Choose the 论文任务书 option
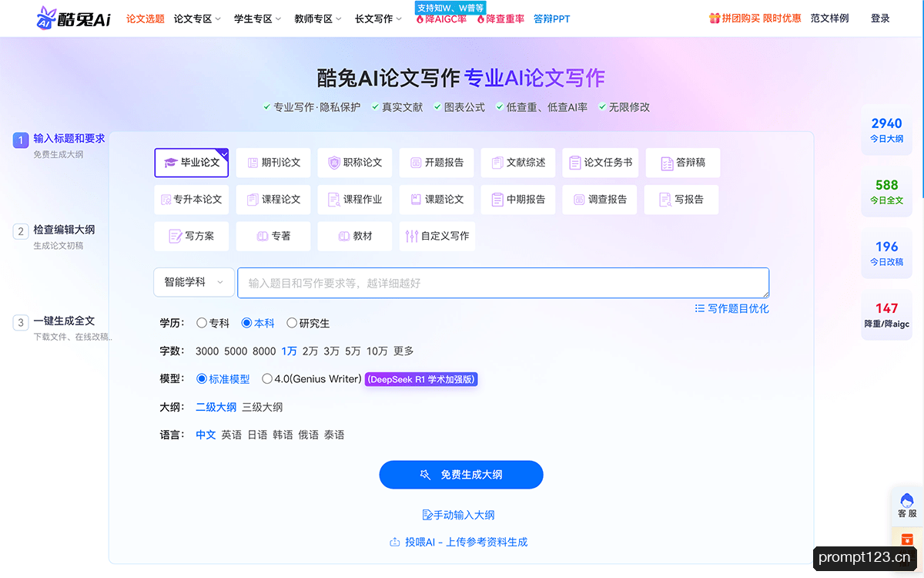Viewport: 924px width, 578px height. (x=601, y=163)
